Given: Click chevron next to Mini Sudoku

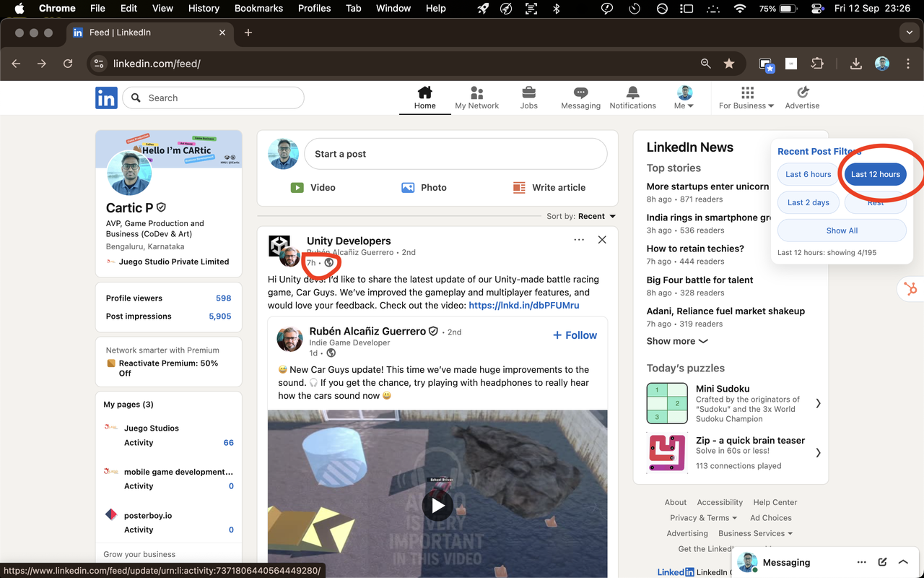Looking at the screenshot, I should point(818,403).
